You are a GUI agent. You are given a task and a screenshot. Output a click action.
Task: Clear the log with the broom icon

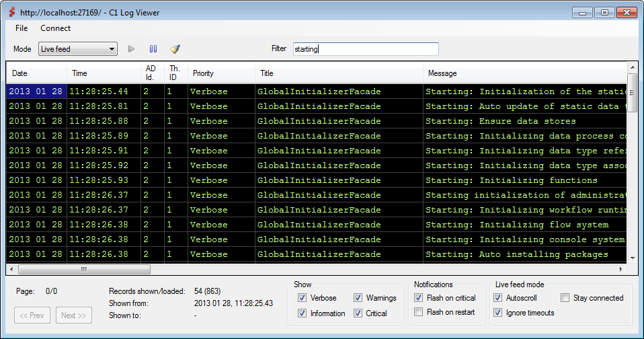click(x=175, y=49)
